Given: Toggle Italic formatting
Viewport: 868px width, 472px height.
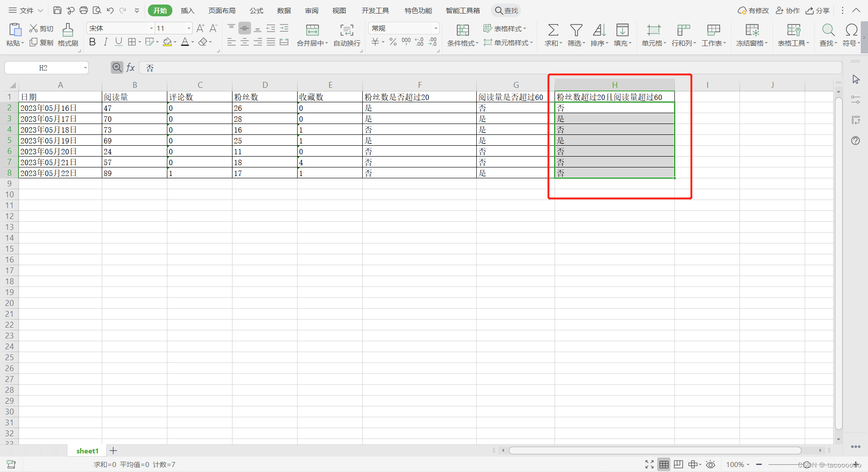Looking at the screenshot, I should pyautogui.click(x=105, y=42).
